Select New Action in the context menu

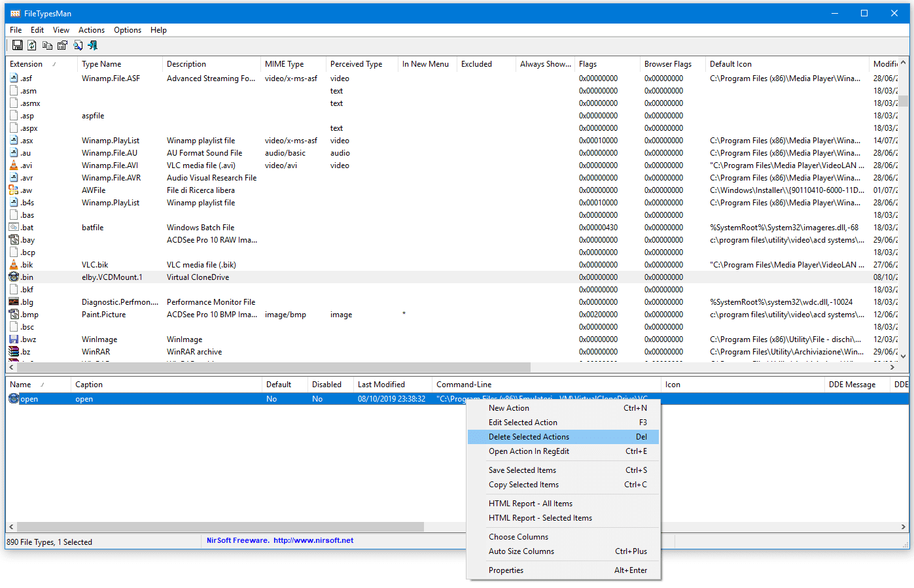[509, 408]
